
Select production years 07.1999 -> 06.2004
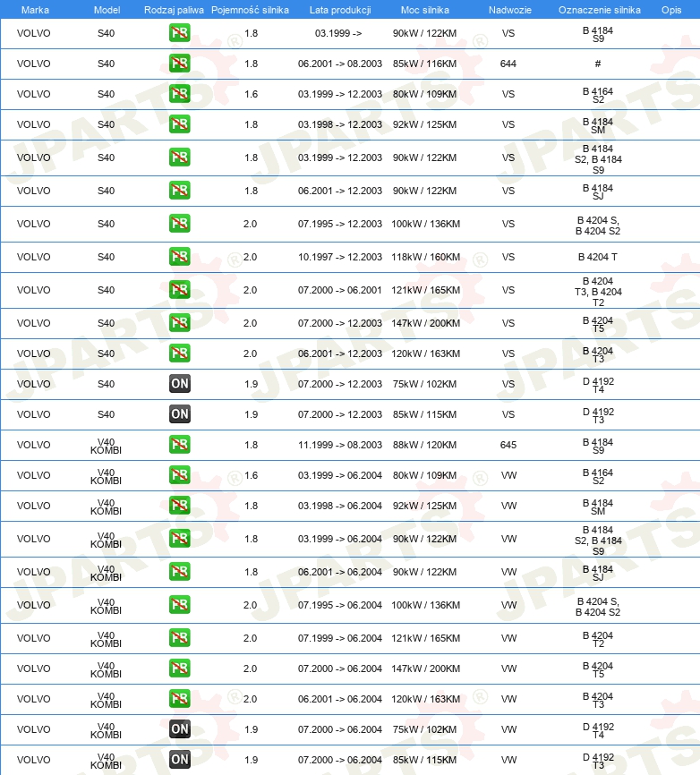tap(340, 638)
